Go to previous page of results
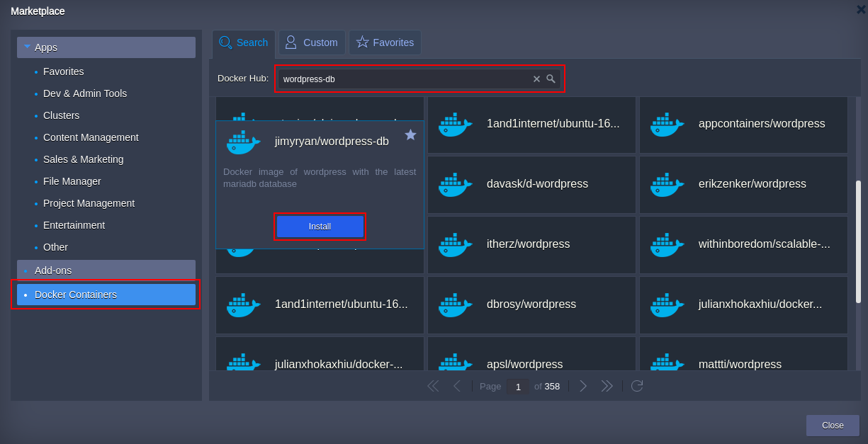Image resolution: width=868 pixels, height=444 pixels. click(457, 386)
